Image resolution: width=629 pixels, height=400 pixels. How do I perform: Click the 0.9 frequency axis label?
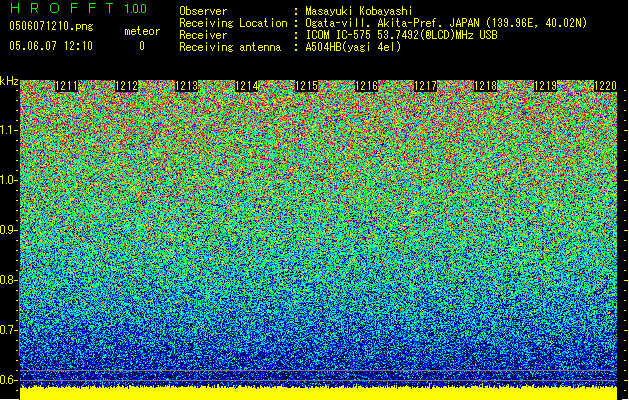pos(9,230)
